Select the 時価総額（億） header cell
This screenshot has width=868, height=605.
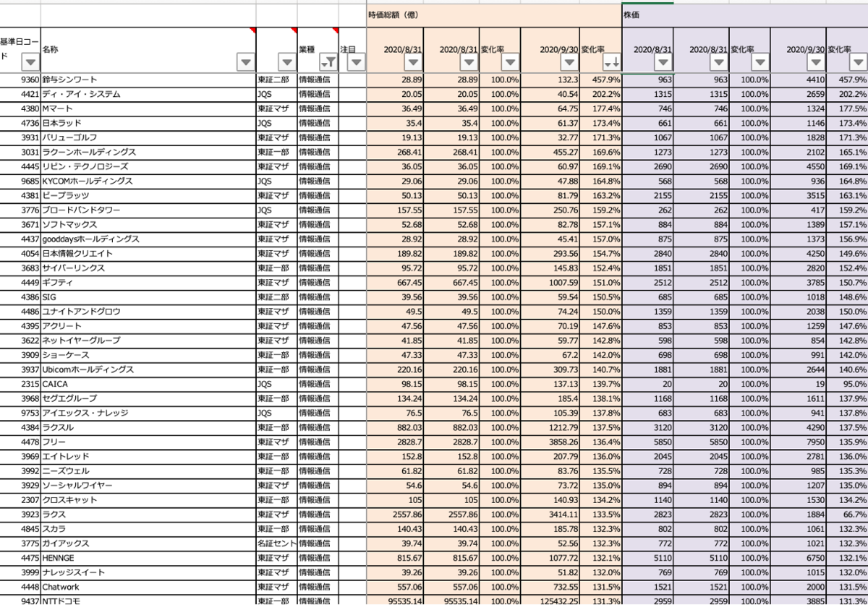(493, 14)
